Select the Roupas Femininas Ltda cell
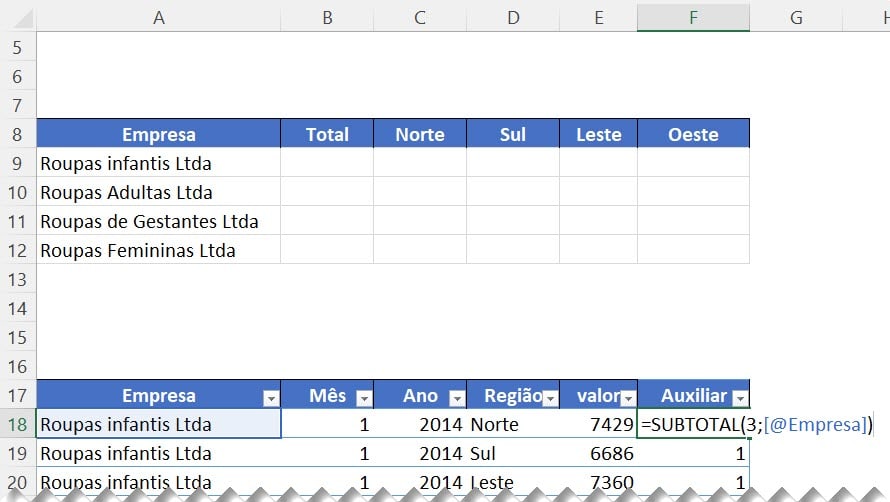Image resolution: width=890 pixels, height=502 pixels. pos(158,250)
